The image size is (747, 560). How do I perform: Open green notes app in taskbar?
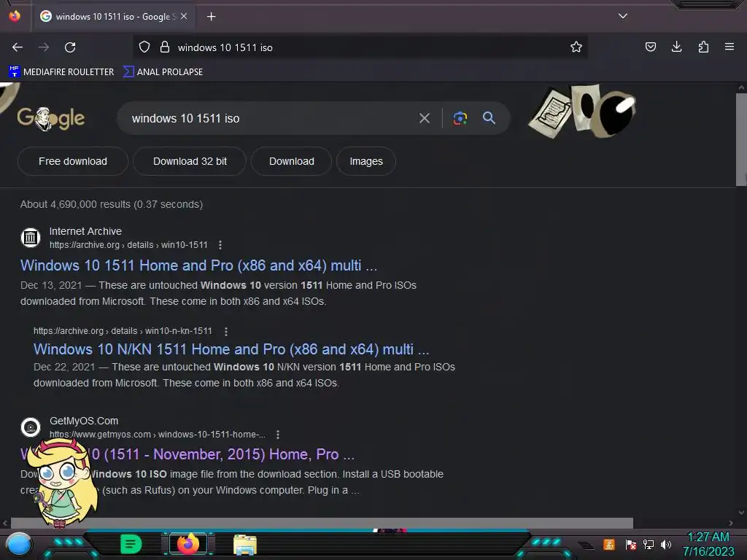click(x=131, y=544)
